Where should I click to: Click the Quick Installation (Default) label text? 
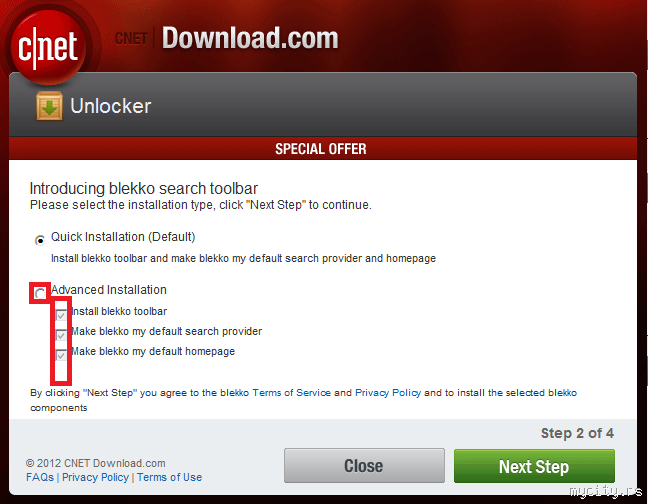(x=123, y=237)
